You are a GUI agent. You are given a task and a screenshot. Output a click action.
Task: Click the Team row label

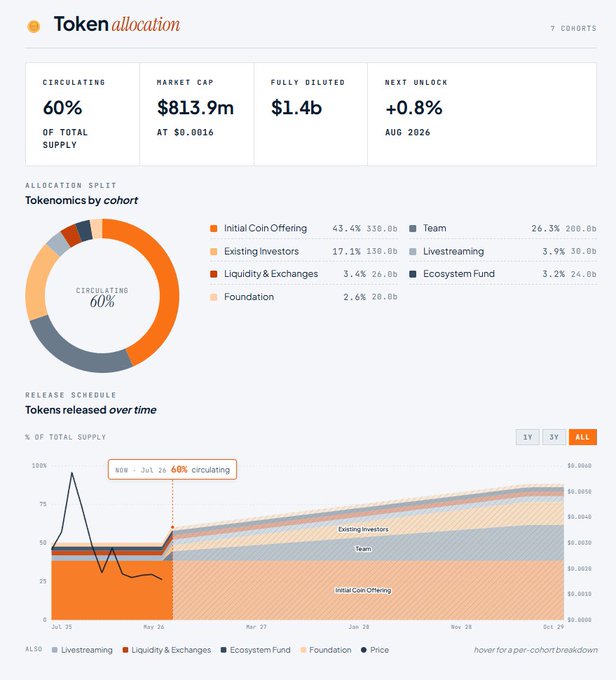coord(434,228)
